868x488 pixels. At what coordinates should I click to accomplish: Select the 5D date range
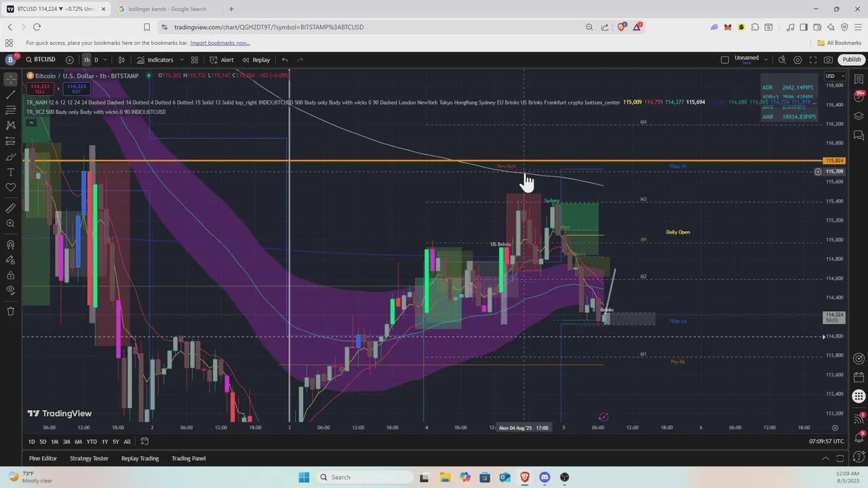tap(43, 441)
